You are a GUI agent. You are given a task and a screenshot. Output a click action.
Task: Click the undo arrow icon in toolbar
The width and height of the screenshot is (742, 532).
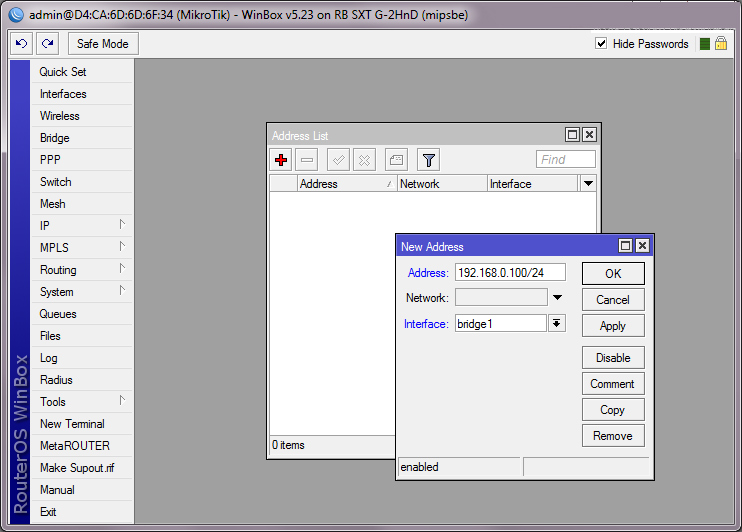(21, 44)
